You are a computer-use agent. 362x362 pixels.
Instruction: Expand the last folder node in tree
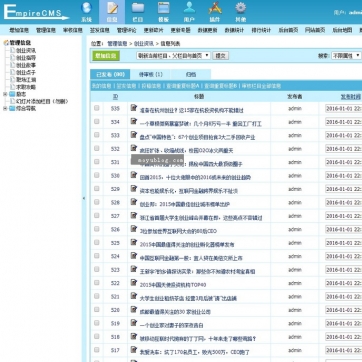(5, 108)
